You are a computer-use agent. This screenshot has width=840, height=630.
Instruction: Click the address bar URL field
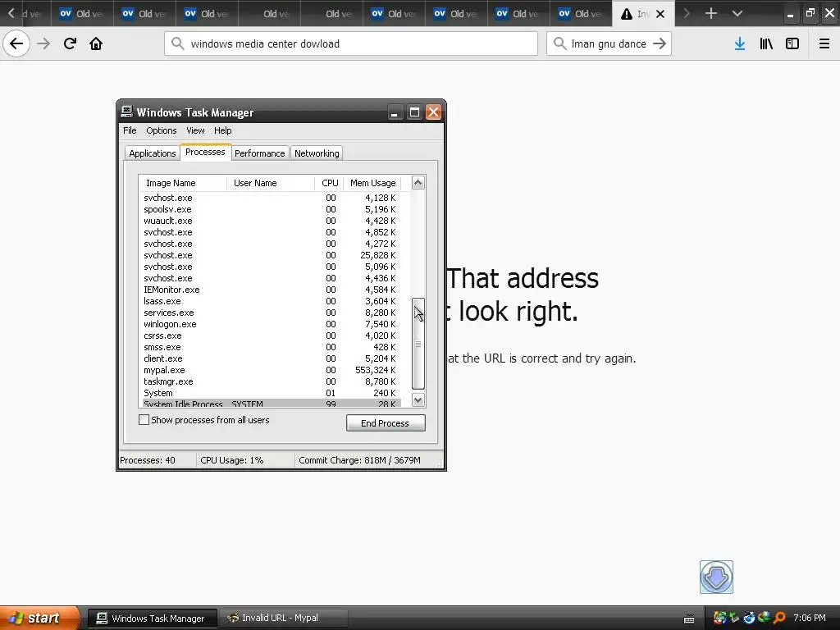coord(351,44)
